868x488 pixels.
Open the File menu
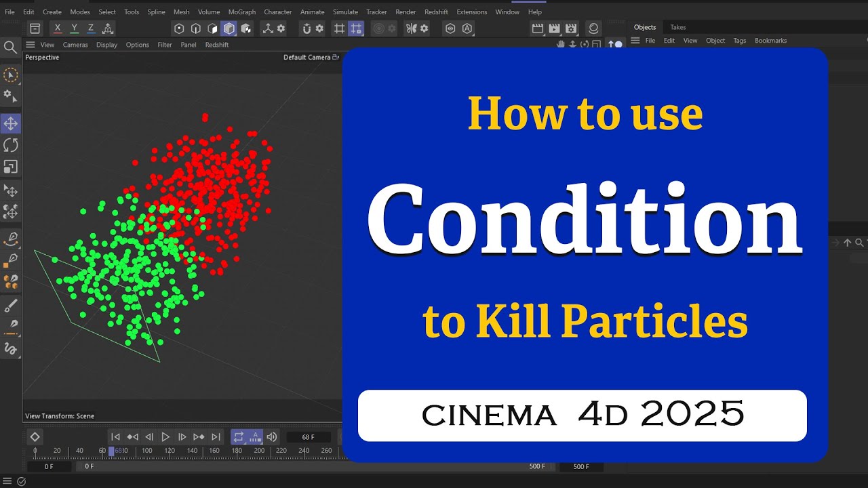(x=9, y=12)
